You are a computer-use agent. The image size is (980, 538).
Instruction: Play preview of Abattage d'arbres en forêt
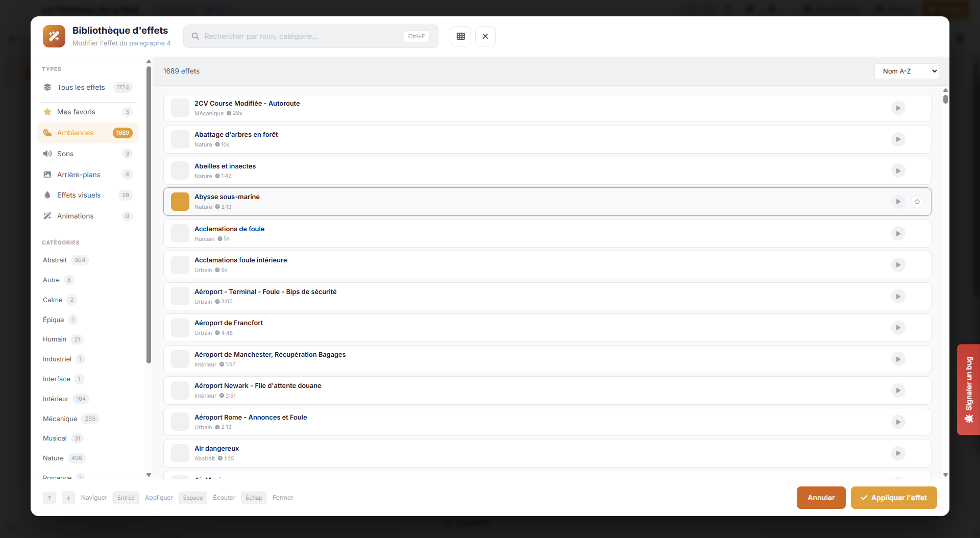click(898, 139)
